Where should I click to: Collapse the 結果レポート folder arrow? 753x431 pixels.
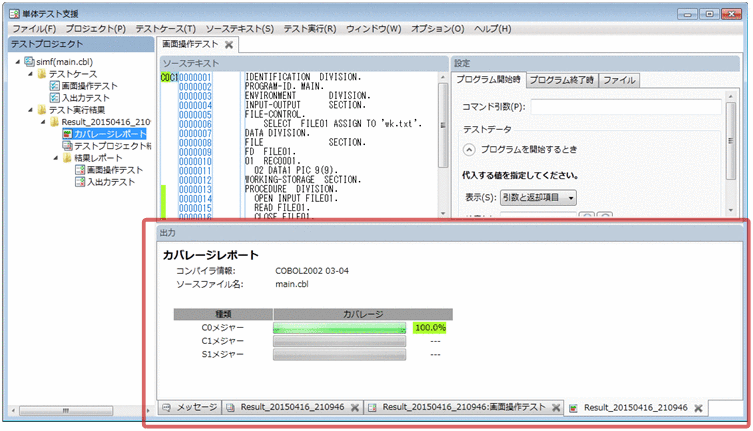(x=55, y=158)
